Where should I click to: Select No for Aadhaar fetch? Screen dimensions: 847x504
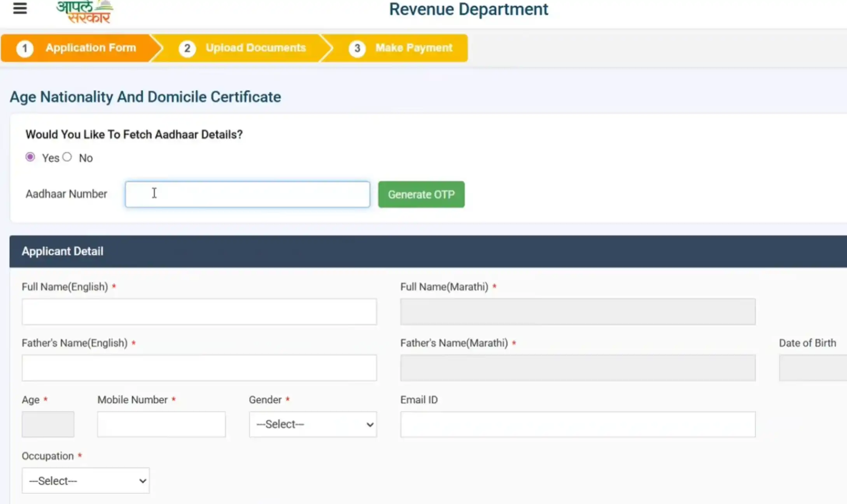(x=67, y=157)
